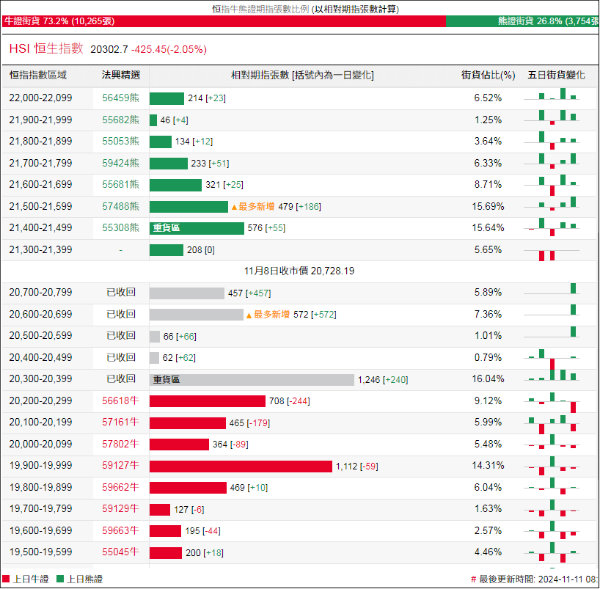Click the 法興精選 column header
600x589 pixels.
click(121, 75)
